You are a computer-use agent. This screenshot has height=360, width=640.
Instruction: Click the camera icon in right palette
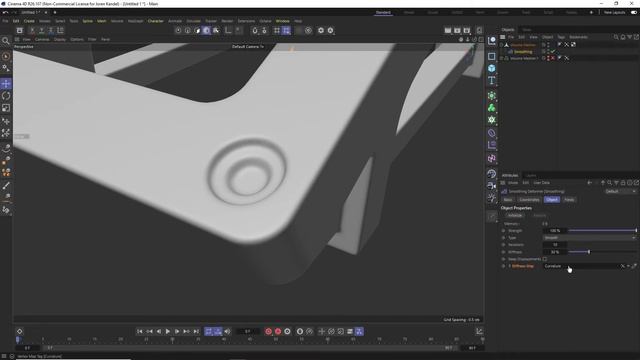click(491, 186)
